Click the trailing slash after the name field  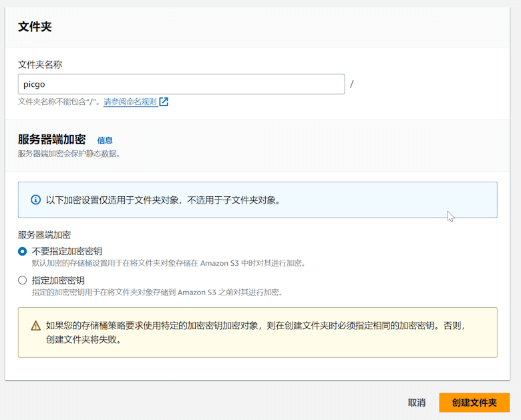point(351,84)
